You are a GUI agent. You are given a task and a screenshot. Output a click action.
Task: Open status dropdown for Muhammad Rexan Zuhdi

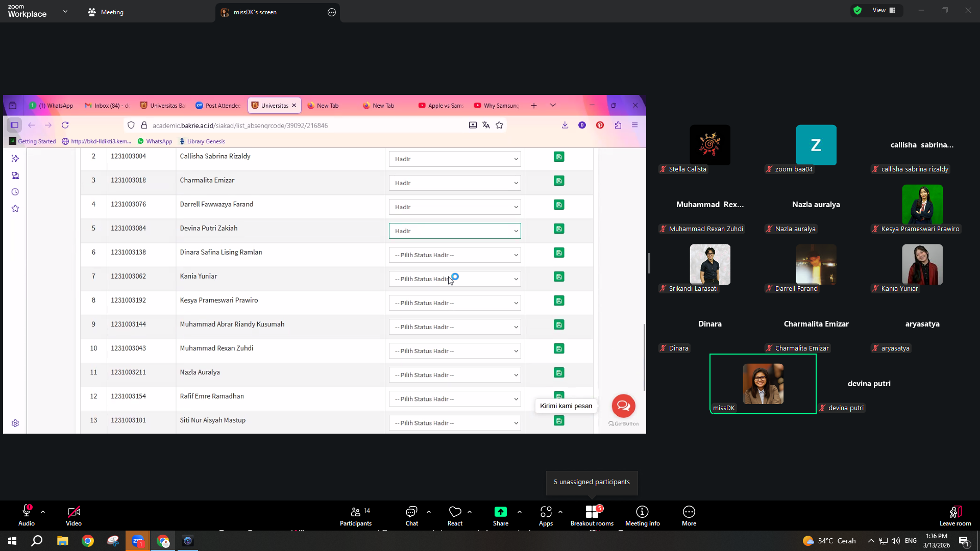pyautogui.click(x=455, y=351)
